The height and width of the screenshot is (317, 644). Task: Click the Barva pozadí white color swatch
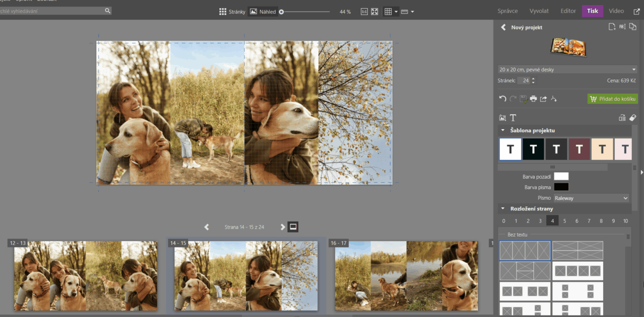(561, 176)
